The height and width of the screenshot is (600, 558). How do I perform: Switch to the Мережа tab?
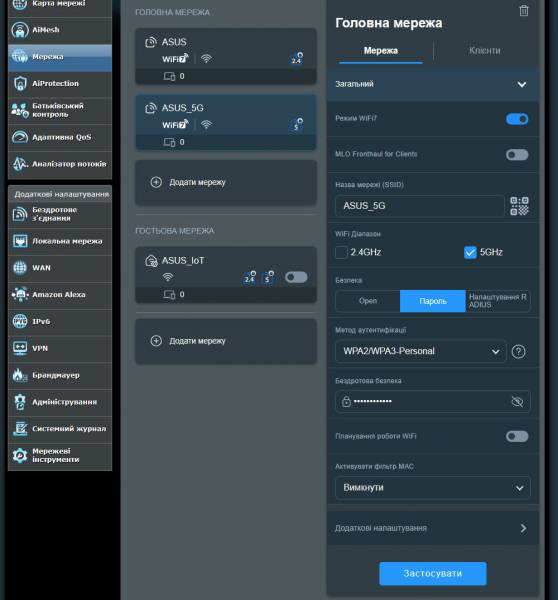point(380,51)
